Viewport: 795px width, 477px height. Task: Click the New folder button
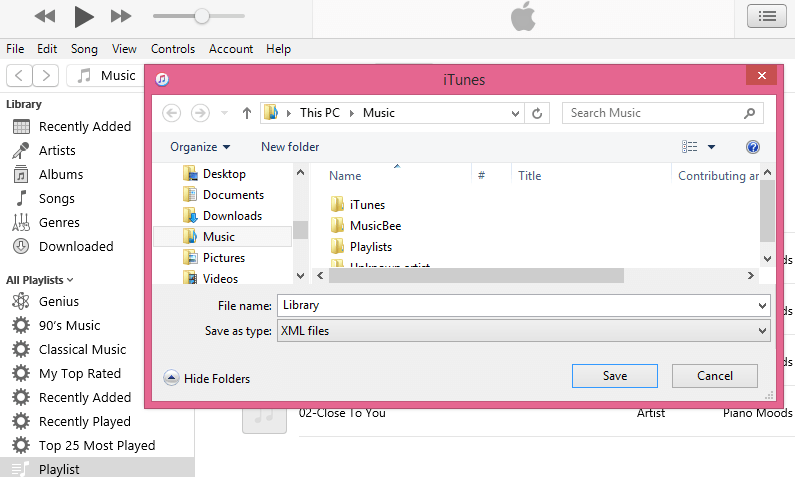pyautogui.click(x=290, y=147)
